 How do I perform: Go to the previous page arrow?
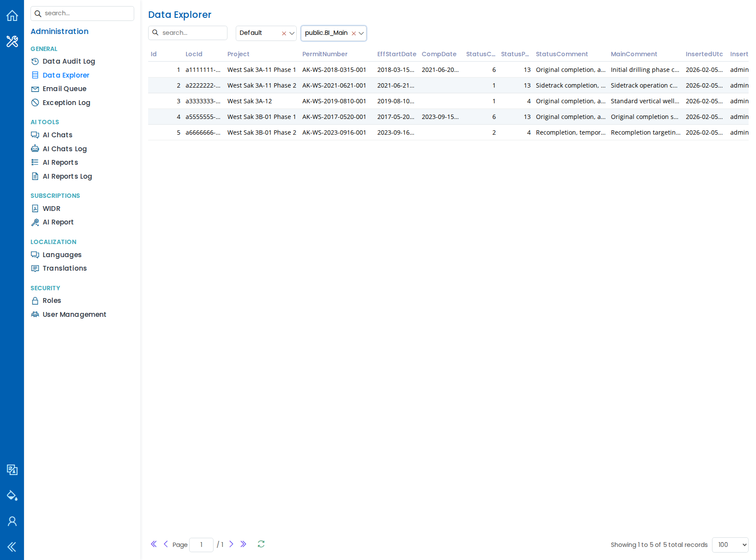pos(166,544)
